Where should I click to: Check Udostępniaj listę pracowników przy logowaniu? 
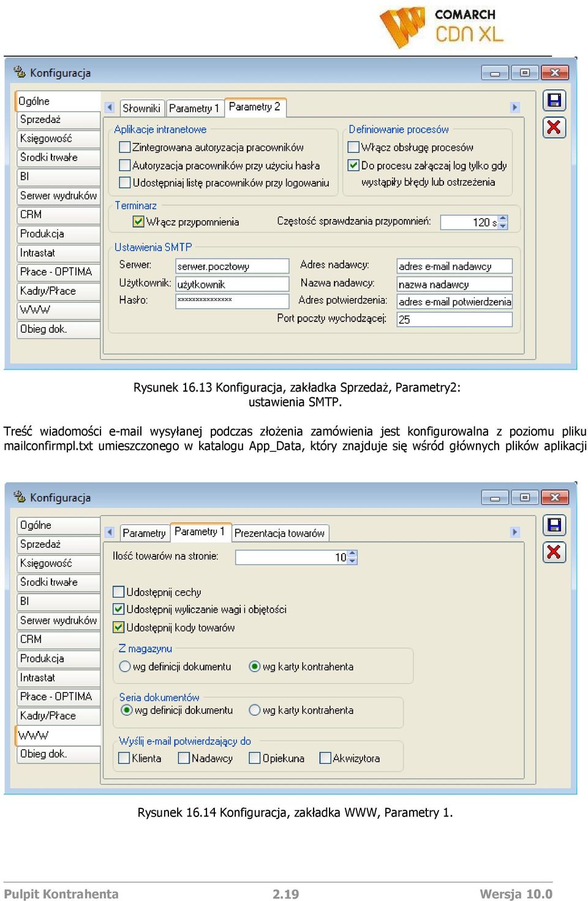125,182
